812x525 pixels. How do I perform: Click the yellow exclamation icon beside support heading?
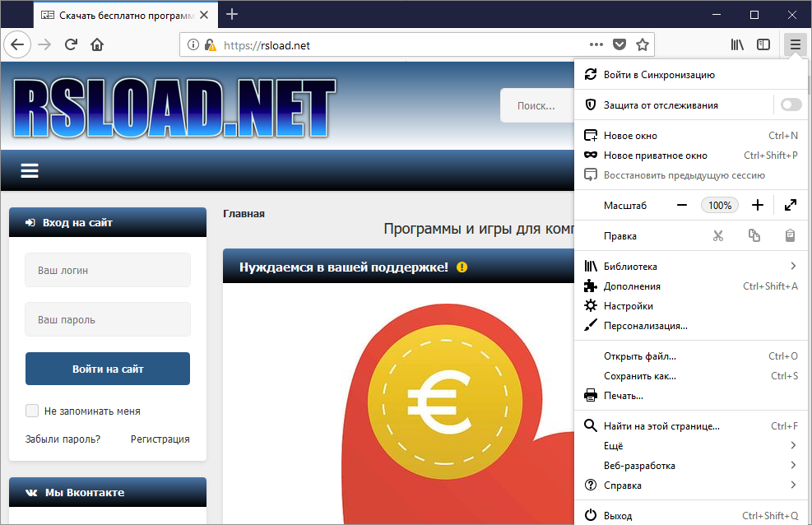[462, 267]
